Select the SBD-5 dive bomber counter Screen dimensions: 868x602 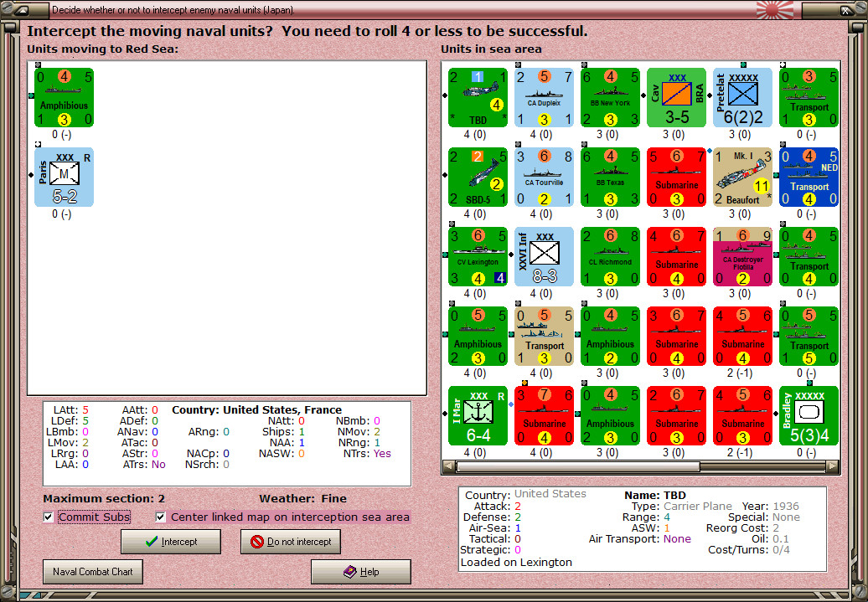click(478, 177)
